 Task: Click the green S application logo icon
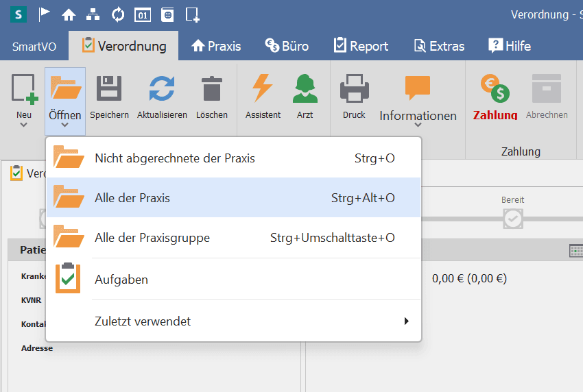(x=19, y=15)
